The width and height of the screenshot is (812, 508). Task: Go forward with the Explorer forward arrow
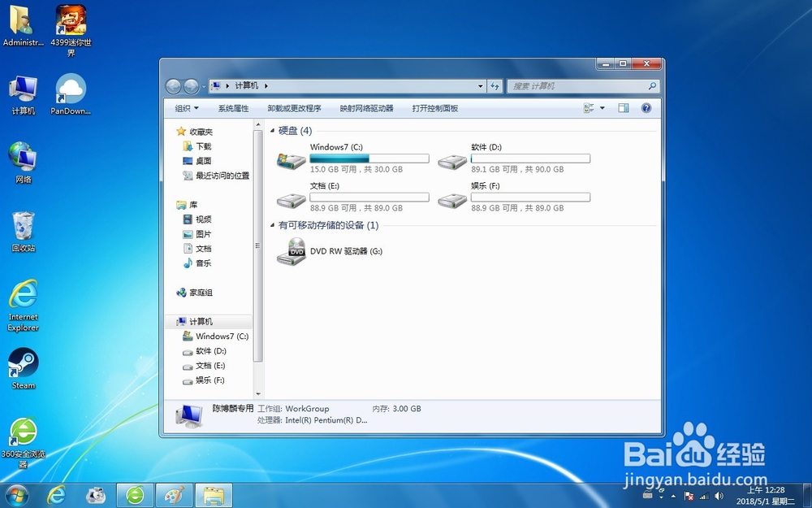[x=191, y=86]
